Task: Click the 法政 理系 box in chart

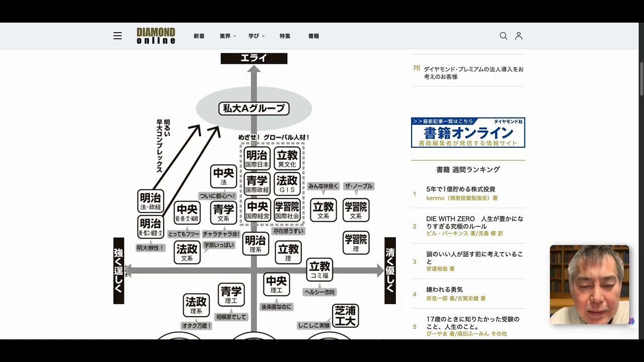Action: coord(196,306)
